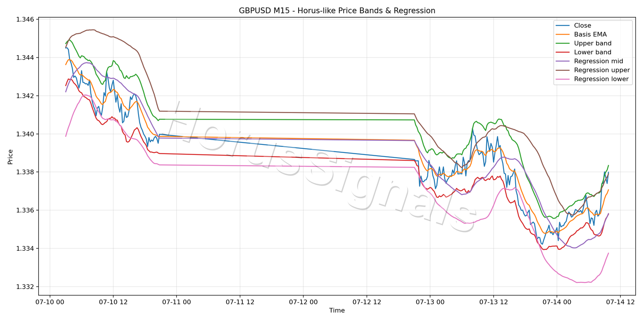Click the blue line swatch beside 'Close' in legend
Viewport: 644px width, 322px height.
(563, 26)
